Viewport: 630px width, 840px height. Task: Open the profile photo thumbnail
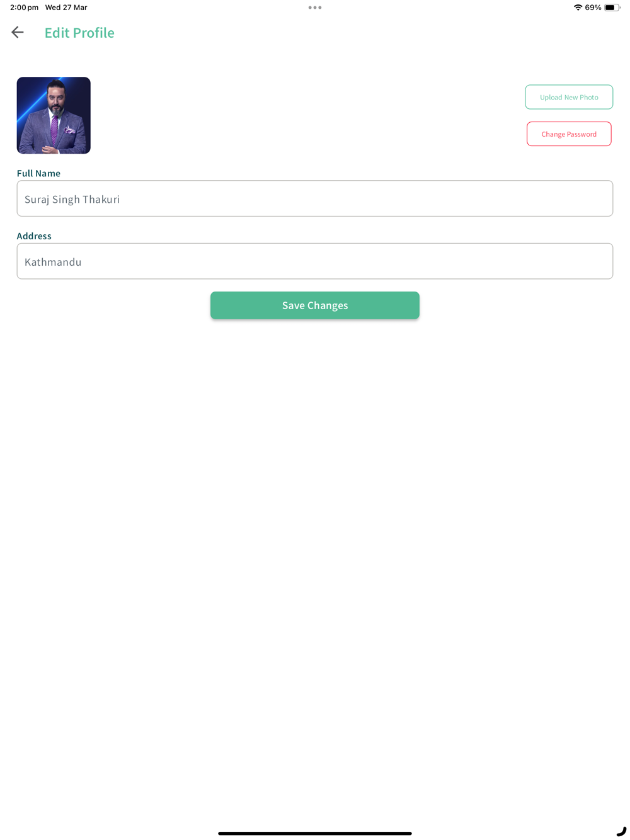54,115
